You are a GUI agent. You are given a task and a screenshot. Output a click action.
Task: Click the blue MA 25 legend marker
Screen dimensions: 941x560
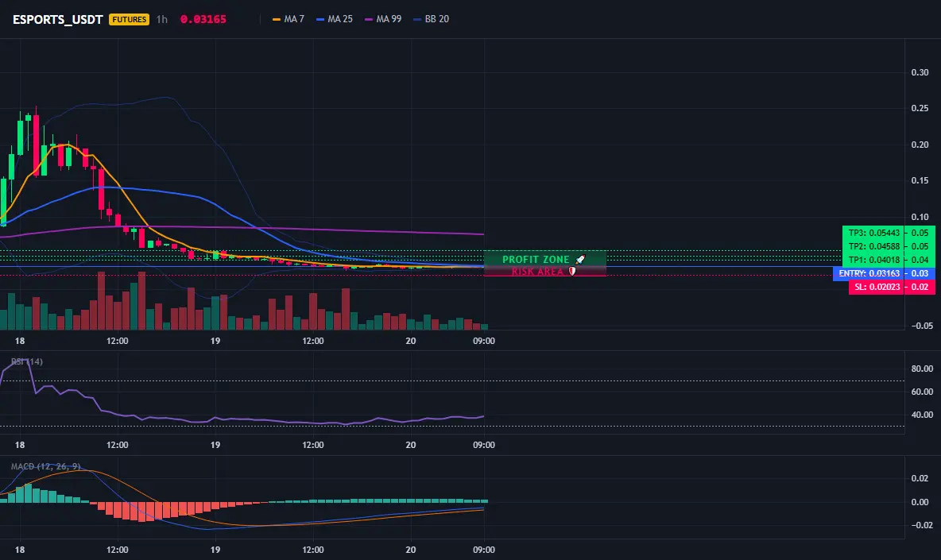coord(320,19)
